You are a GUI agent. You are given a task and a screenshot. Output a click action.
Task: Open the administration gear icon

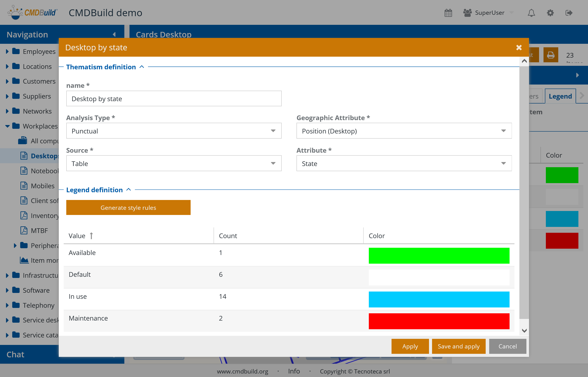pyautogui.click(x=550, y=13)
